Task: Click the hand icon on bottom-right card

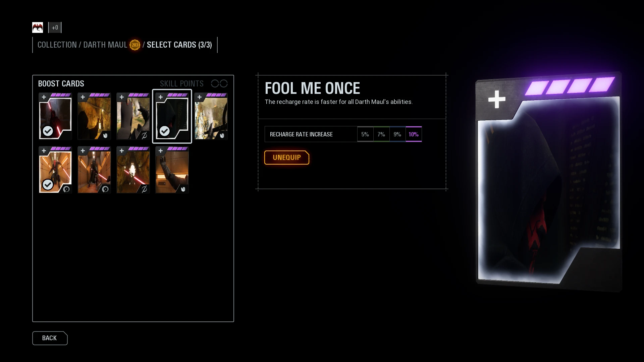Action: click(183, 189)
